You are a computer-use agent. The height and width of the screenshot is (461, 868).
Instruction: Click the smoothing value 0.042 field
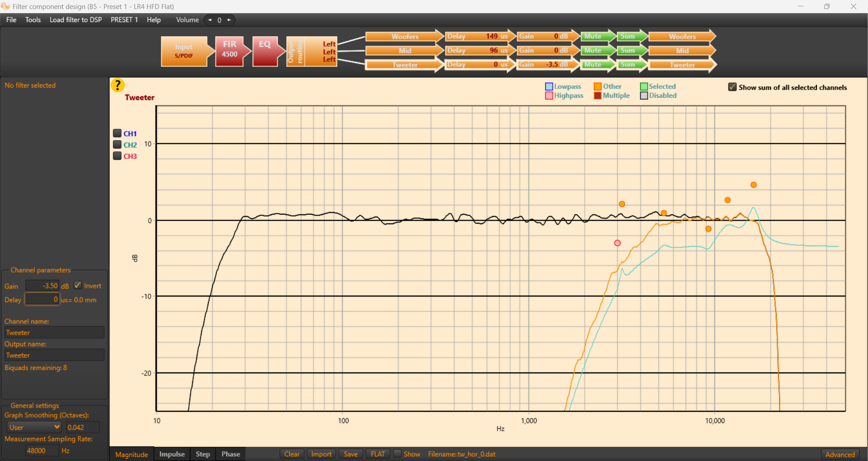pyautogui.click(x=83, y=427)
